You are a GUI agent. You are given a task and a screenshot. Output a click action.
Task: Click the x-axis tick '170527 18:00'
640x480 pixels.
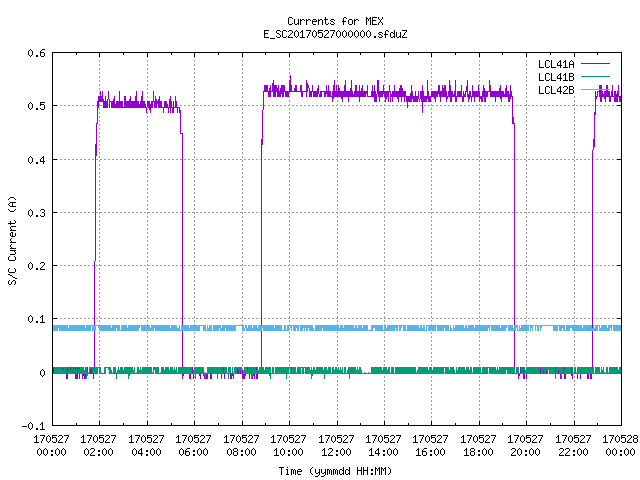pos(478,446)
